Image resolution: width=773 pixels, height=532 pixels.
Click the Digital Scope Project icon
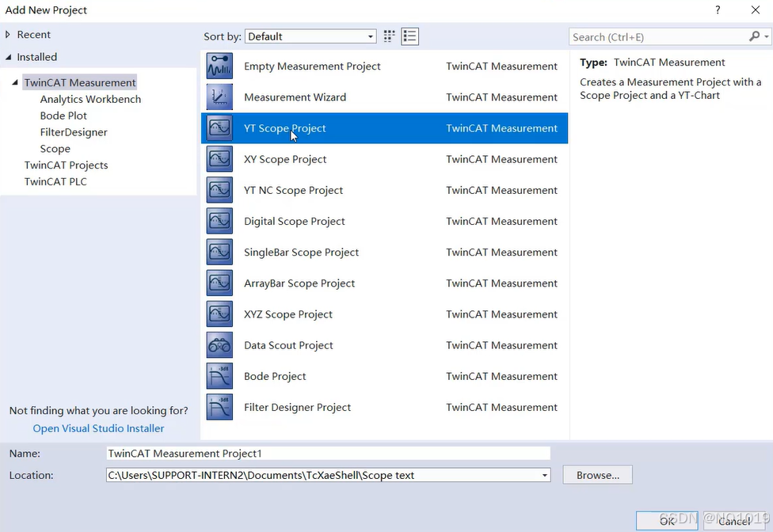click(x=219, y=221)
